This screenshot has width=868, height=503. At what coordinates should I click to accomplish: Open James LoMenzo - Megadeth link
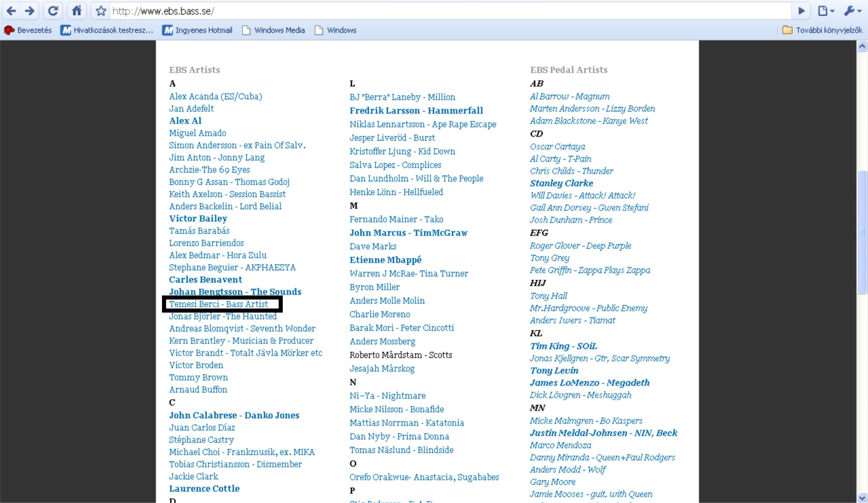click(x=590, y=383)
